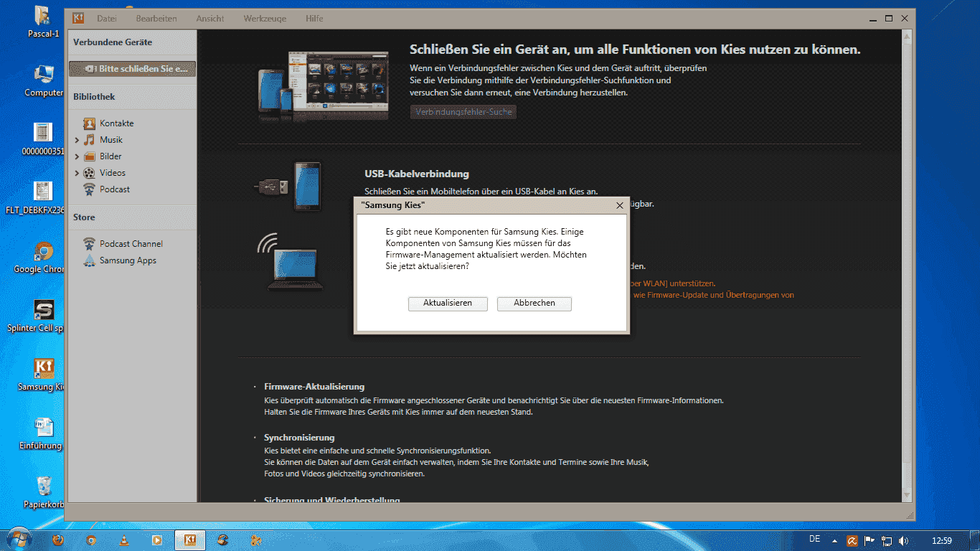This screenshot has width=980, height=551.
Task: Click Abbrechen in the Samsung Kies dialog
Action: [x=534, y=303]
